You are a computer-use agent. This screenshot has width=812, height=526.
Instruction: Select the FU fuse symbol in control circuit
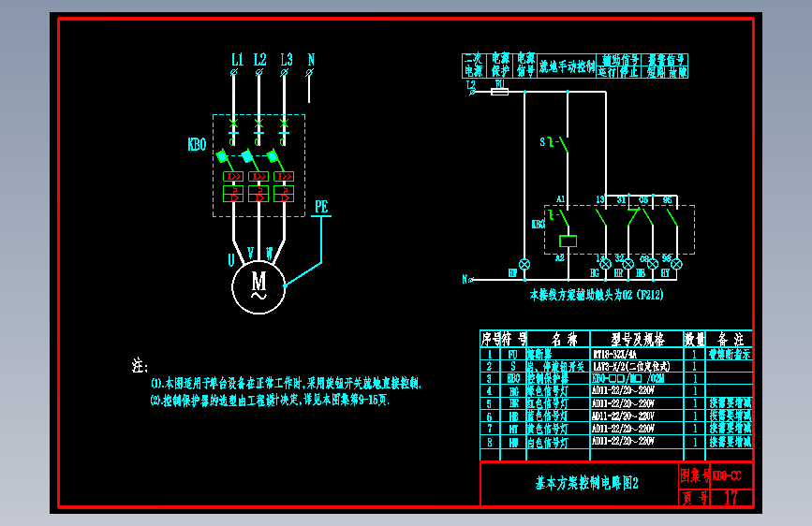click(499, 92)
